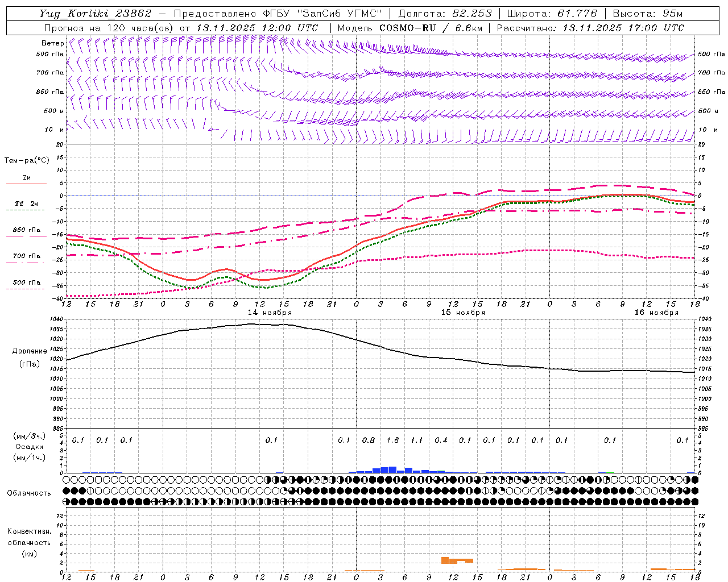The height and width of the screenshot is (582, 728).
Task: Click the 'Осадки' precipitation label
Action: point(30,447)
